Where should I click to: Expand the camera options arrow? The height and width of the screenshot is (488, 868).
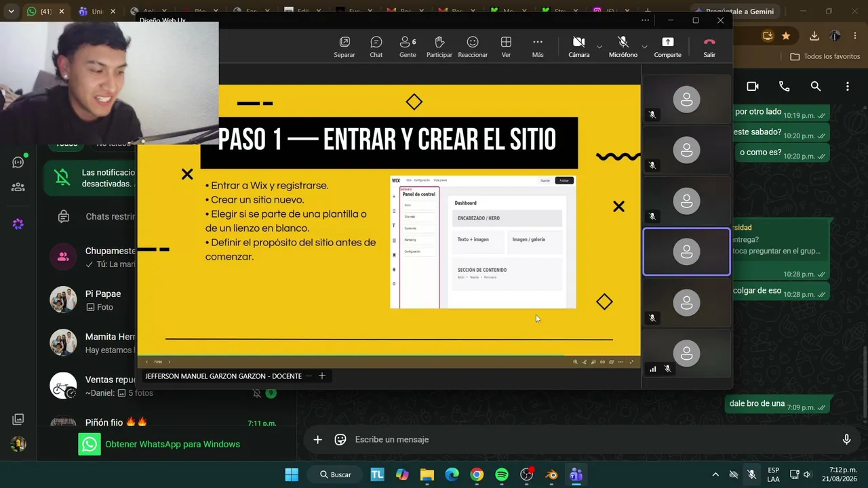[599, 46]
